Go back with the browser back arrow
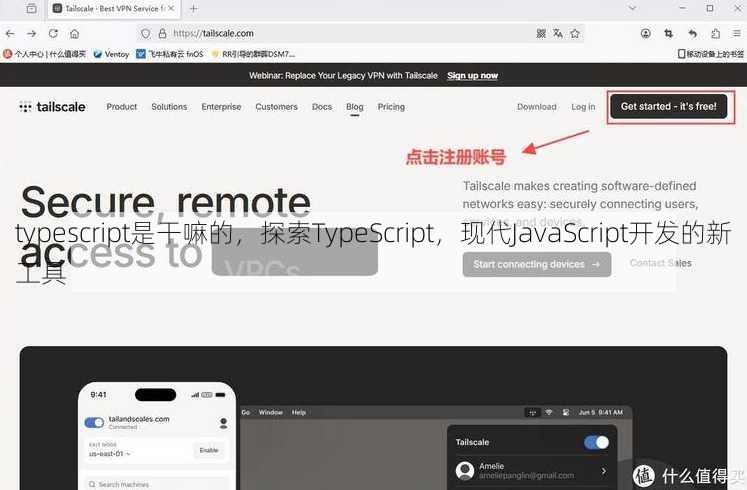This screenshot has width=747, height=490. click(x=10, y=33)
